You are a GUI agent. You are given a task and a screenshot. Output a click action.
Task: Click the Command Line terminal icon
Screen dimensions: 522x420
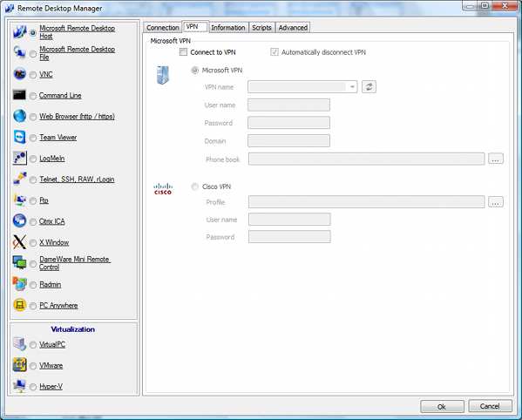[x=19, y=95]
